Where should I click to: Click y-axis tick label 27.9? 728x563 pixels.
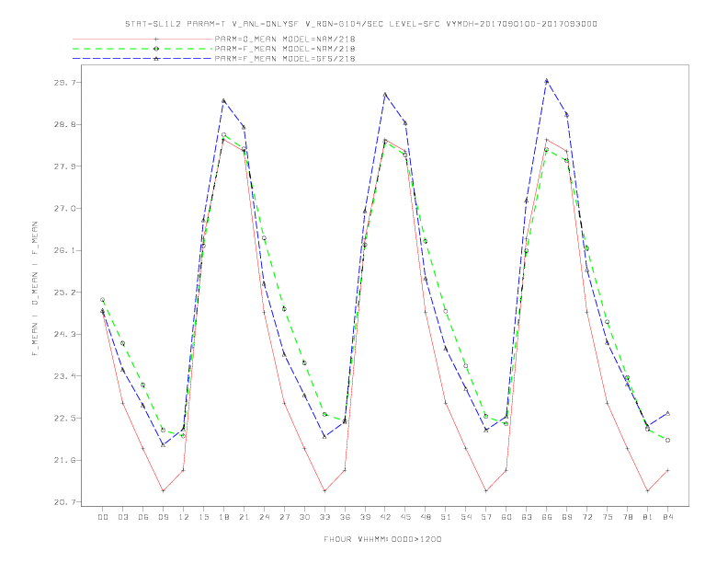[63, 167]
